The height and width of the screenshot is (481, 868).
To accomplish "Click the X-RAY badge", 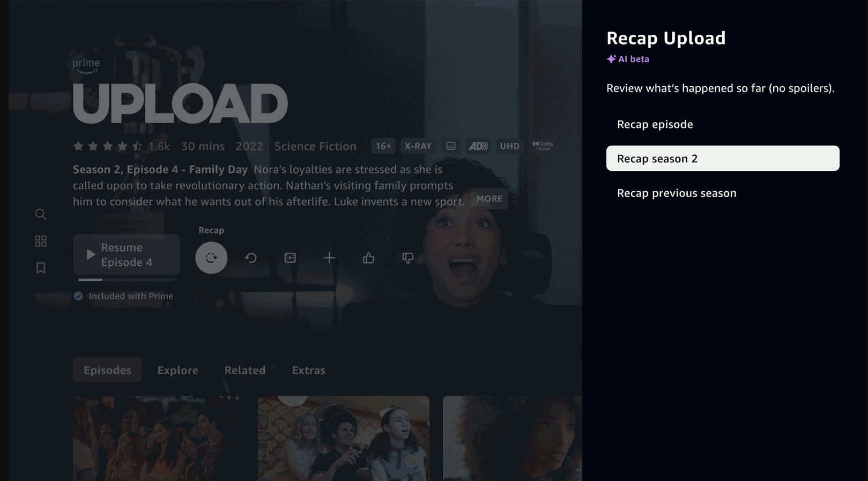I will pos(418,146).
